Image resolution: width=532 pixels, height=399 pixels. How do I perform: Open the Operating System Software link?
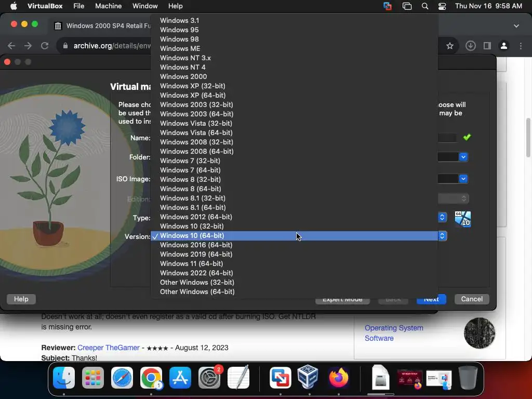tap(394, 333)
